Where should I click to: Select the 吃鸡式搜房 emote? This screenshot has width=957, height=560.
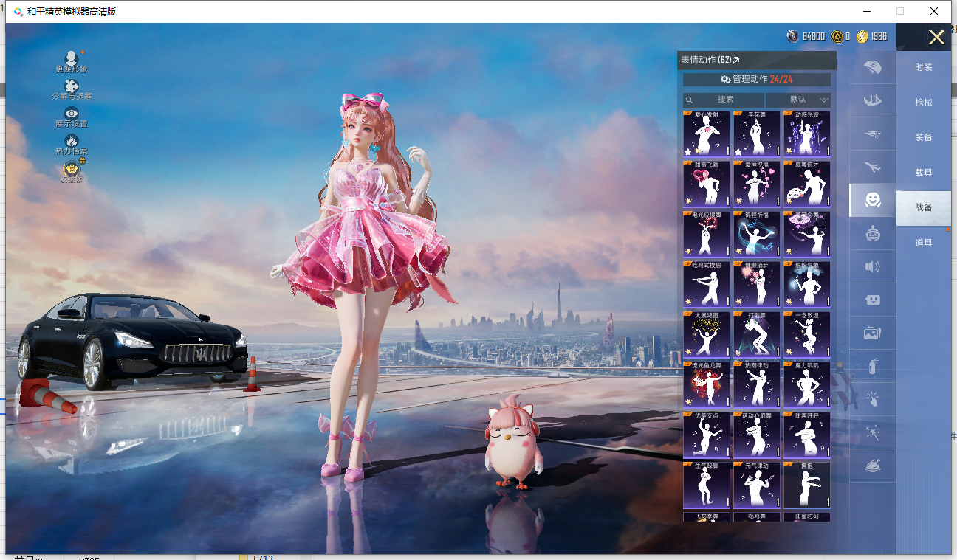tap(707, 284)
